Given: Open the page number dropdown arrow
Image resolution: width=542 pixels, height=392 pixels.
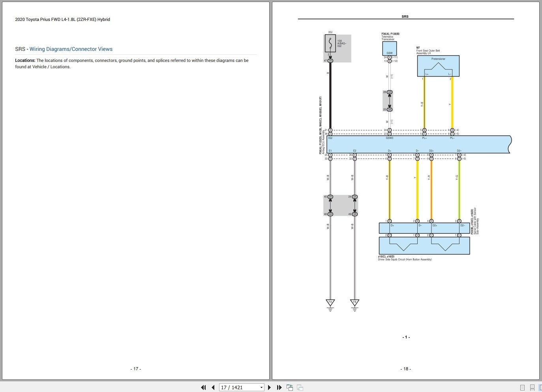Looking at the screenshot, I should 261,387.
